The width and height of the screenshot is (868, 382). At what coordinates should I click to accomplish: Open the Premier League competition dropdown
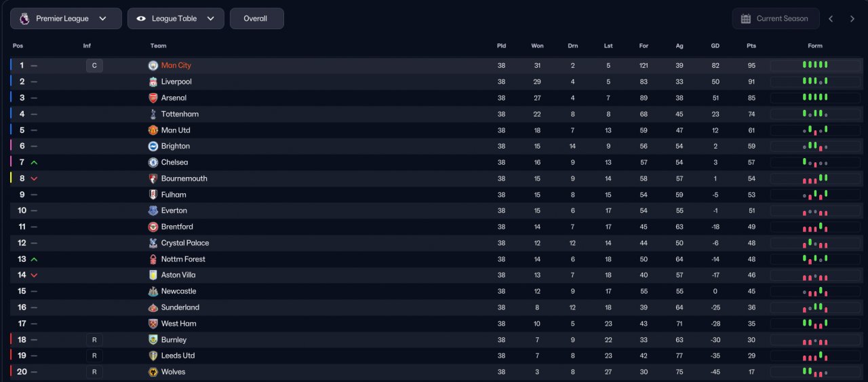(66, 19)
